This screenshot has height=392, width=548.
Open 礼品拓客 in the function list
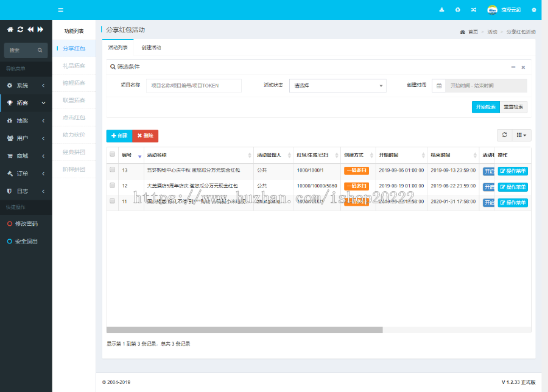74,66
